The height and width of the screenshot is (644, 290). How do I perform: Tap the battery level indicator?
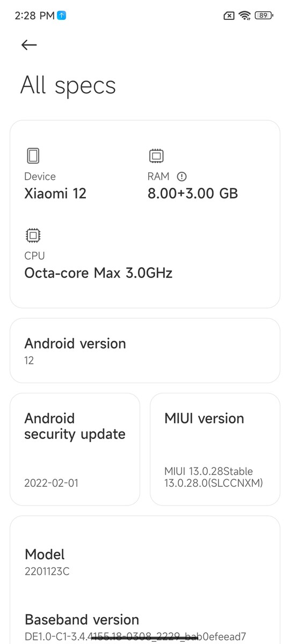pyautogui.click(x=264, y=16)
